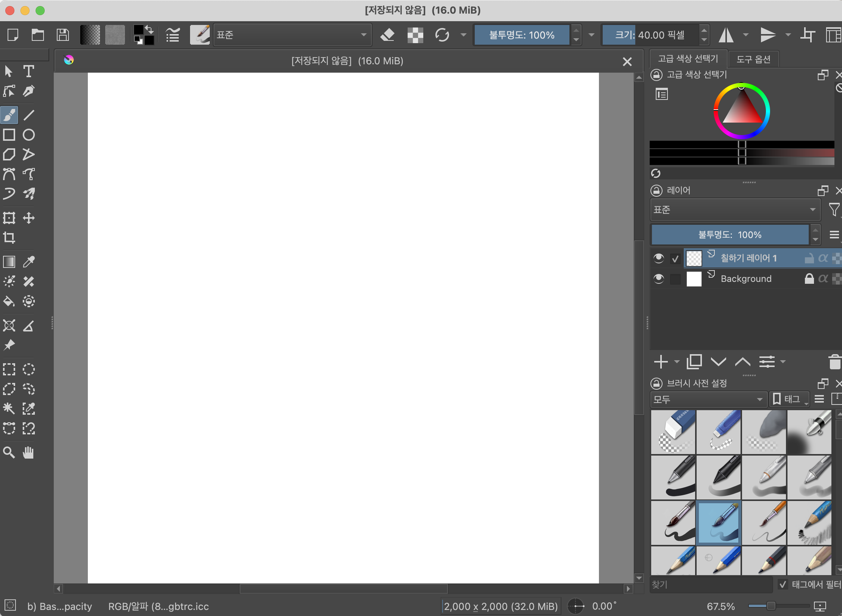Image resolution: width=842 pixels, height=616 pixels.
Task: Open the layer blending mode 표준 dropdown
Action: (734, 210)
